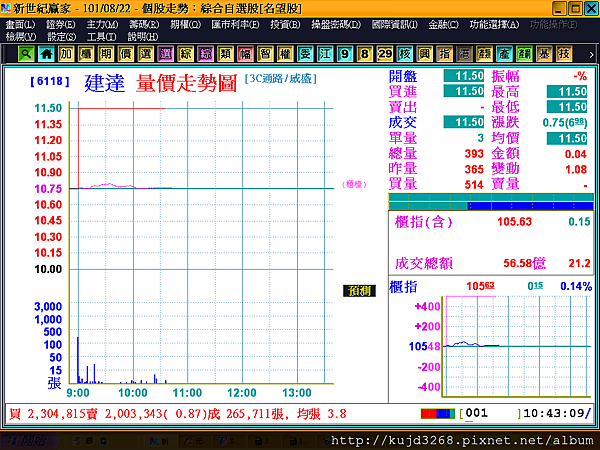Click the 加 toolbar icon
This screenshot has width=600, height=450.
[x=66, y=54]
